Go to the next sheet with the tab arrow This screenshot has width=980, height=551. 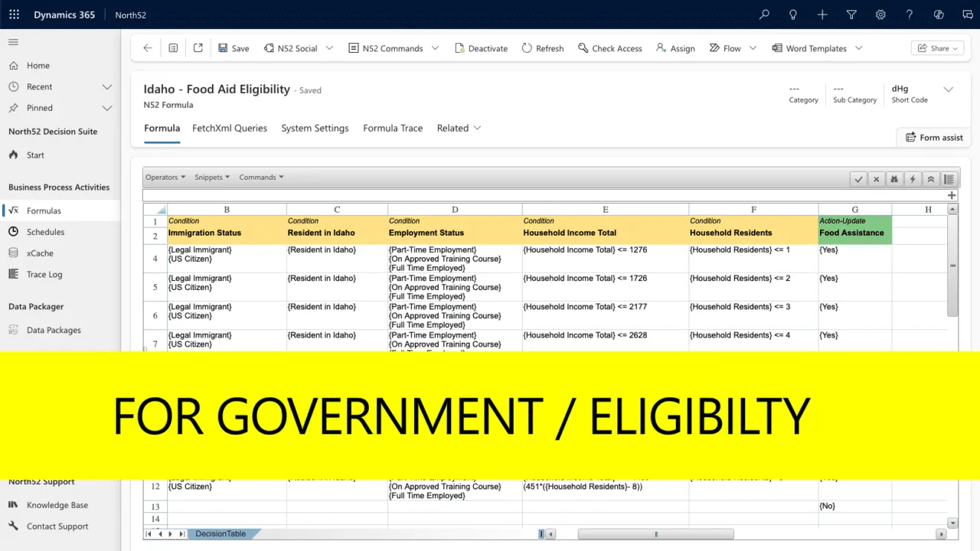171,533
